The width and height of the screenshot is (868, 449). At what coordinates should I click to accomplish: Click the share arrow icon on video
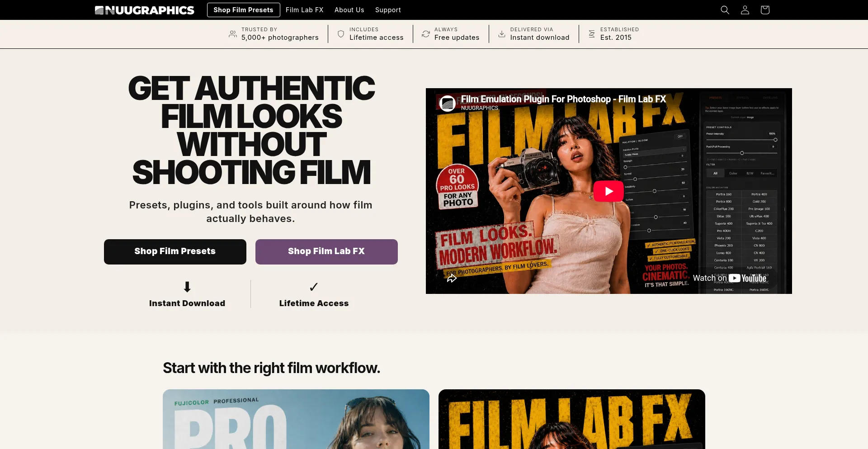point(452,279)
